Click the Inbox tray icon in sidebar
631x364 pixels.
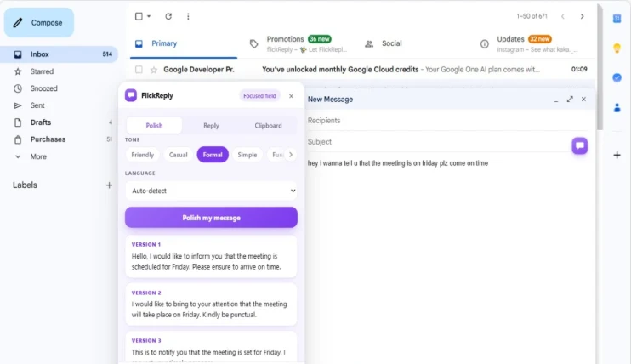18,54
